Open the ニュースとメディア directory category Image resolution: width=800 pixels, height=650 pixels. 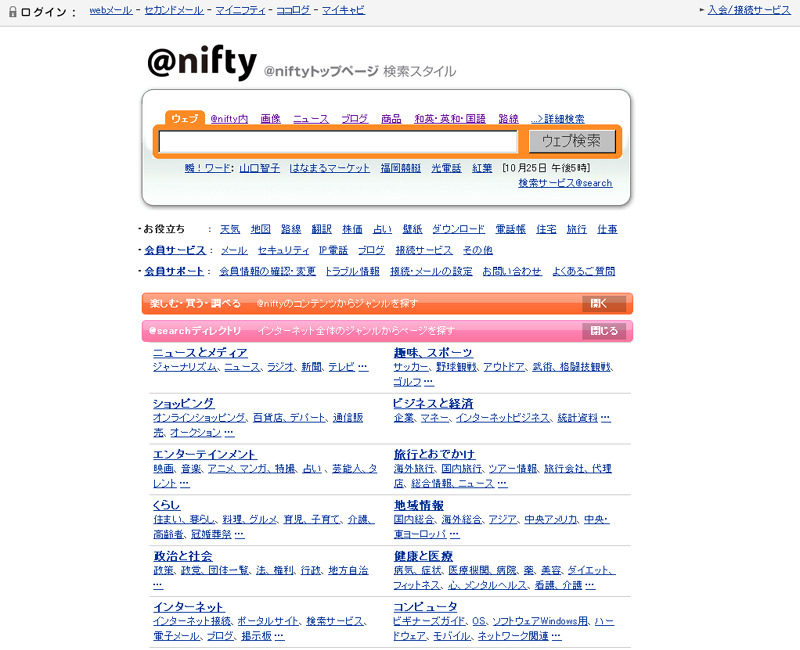coord(200,353)
